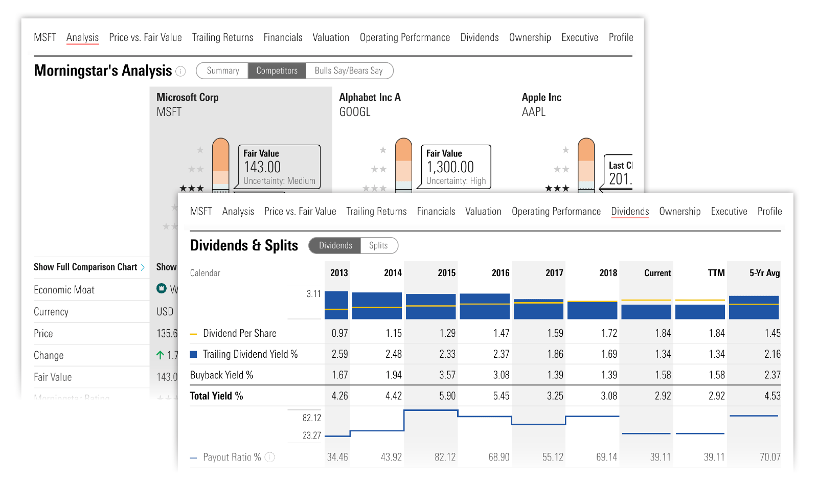Screen dimensions: 818x504
Task: Click 2015 dividend yield bar
Action: tap(430, 306)
